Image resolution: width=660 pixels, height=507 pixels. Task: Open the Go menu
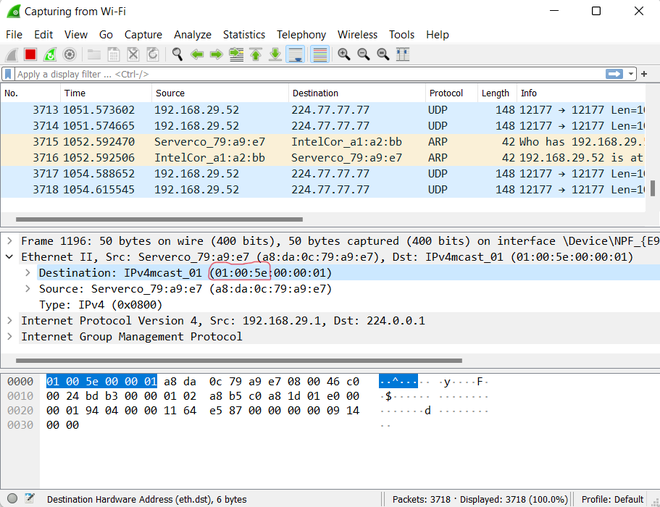[106, 35]
